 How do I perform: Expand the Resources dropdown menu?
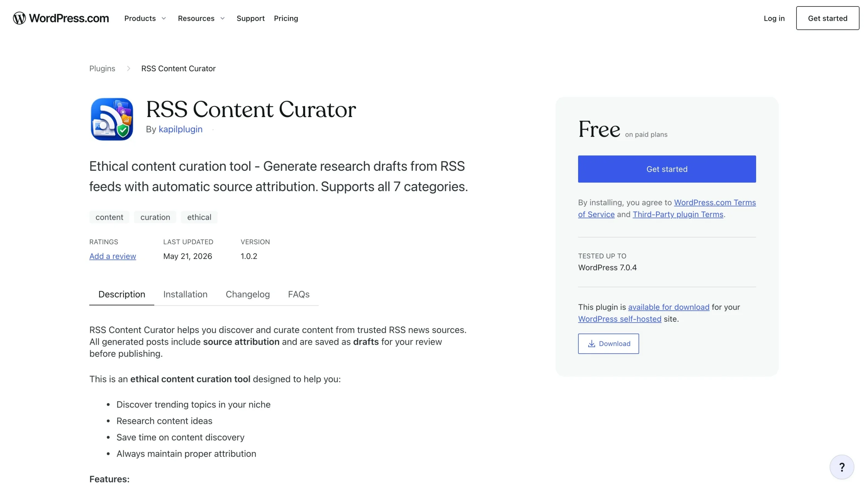tap(201, 18)
